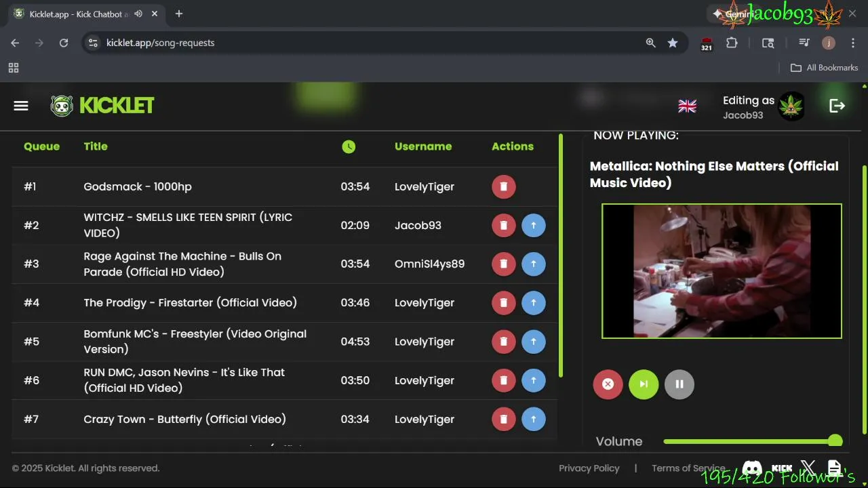Viewport: 868px width, 488px height.
Task: Open the Chrome three-dot menu
Action: [852, 43]
